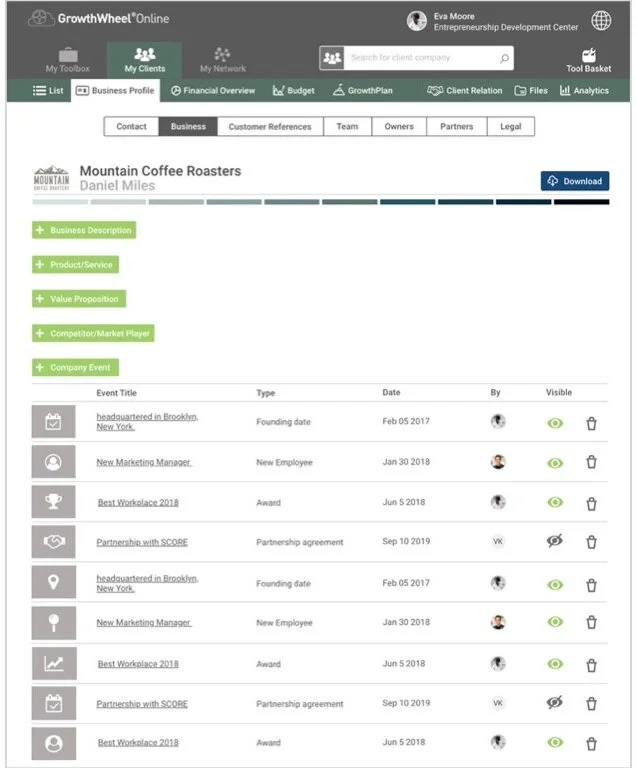Viewport: 636px width, 768px height.
Task: Click the pushpin icon of New Marketing Manager
Action: [53, 623]
